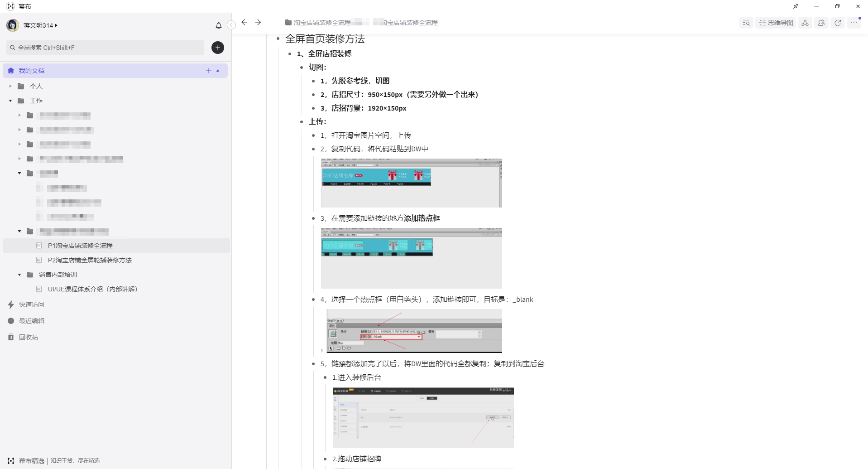The height and width of the screenshot is (469, 868).
Task: Open the collaborators icon
Action: click(x=821, y=23)
